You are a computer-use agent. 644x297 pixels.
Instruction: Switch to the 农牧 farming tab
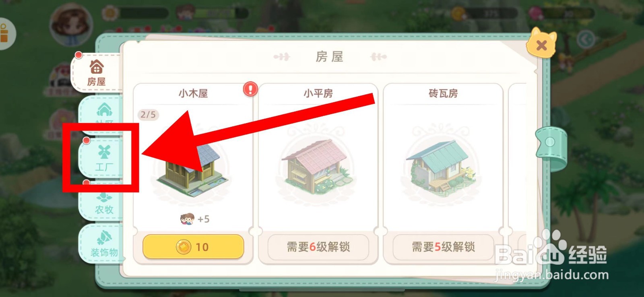click(103, 201)
